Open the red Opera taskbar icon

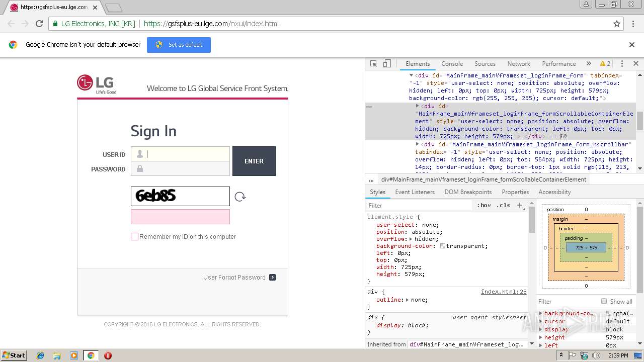click(108, 355)
